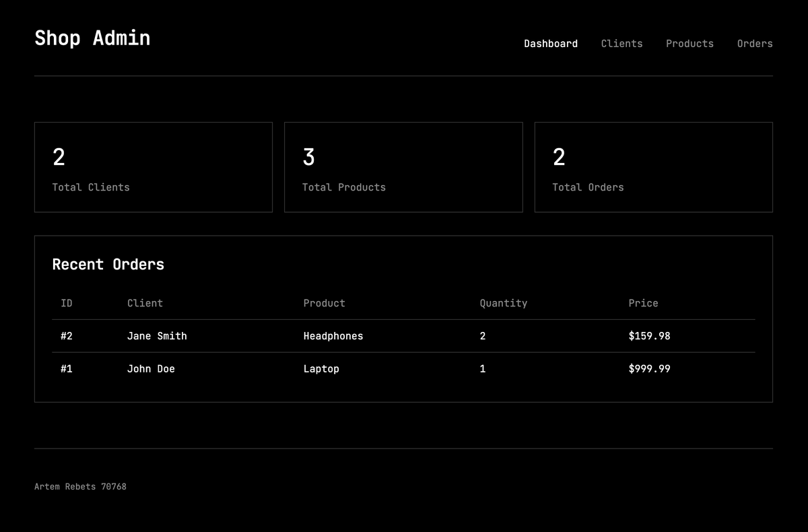Click the Product column header

coord(324,303)
